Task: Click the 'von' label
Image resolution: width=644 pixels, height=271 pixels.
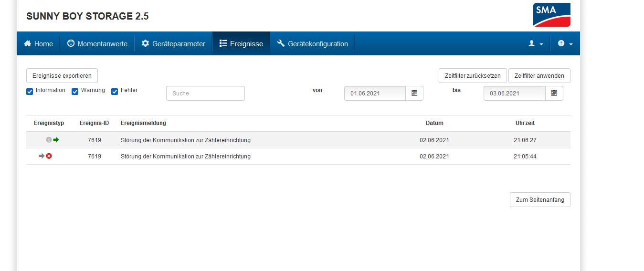Action: (x=317, y=90)
